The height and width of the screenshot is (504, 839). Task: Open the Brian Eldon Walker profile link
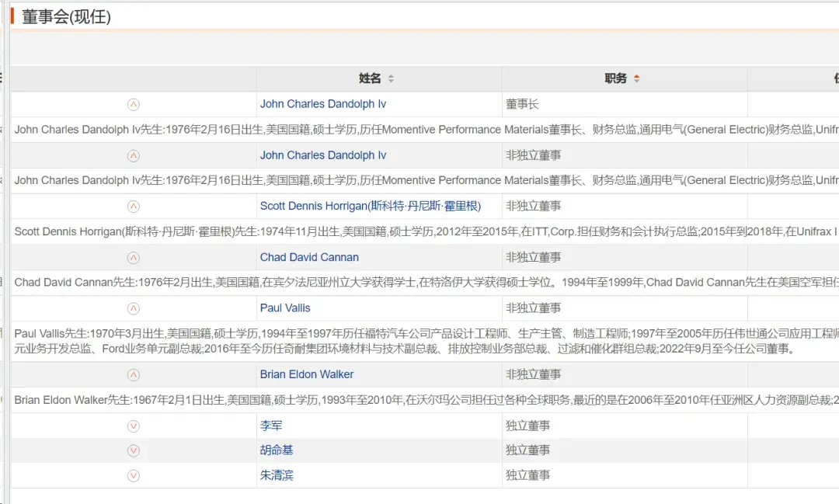[x=307, y=374]
